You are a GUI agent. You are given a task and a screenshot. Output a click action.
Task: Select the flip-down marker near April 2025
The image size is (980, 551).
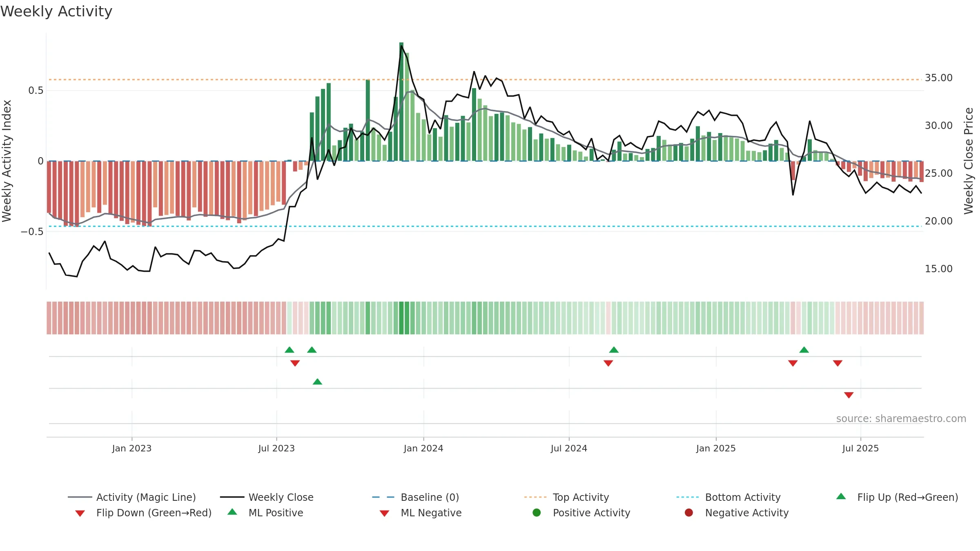point(793,363)
